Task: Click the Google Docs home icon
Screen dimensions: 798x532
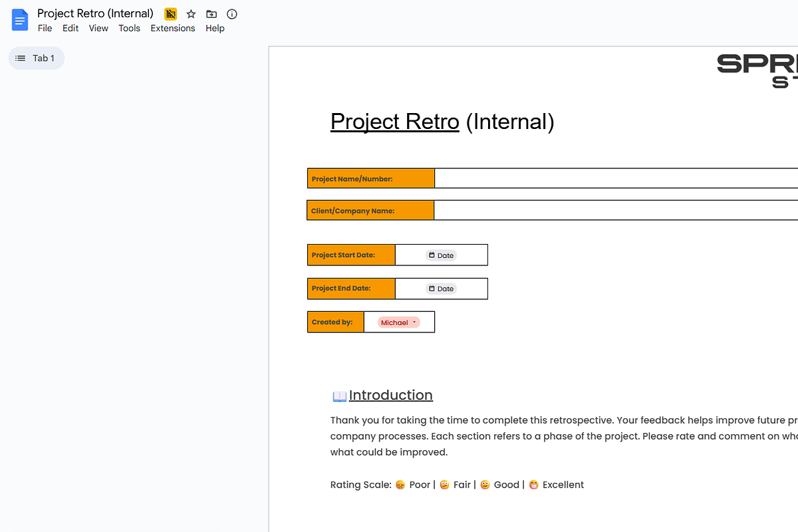Action: 20,20
